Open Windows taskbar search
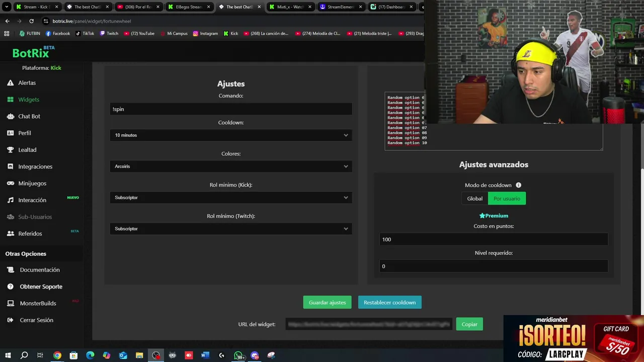 coord(24,355)
